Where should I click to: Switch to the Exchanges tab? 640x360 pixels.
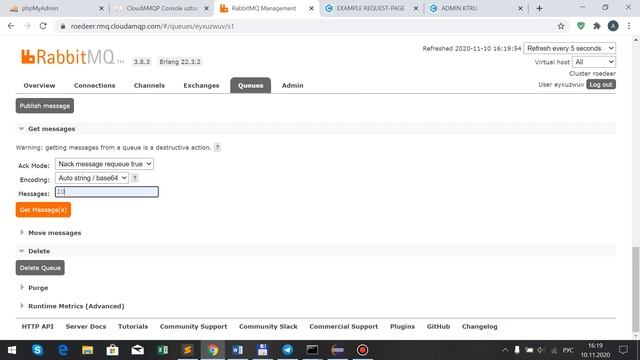[201, 85]
